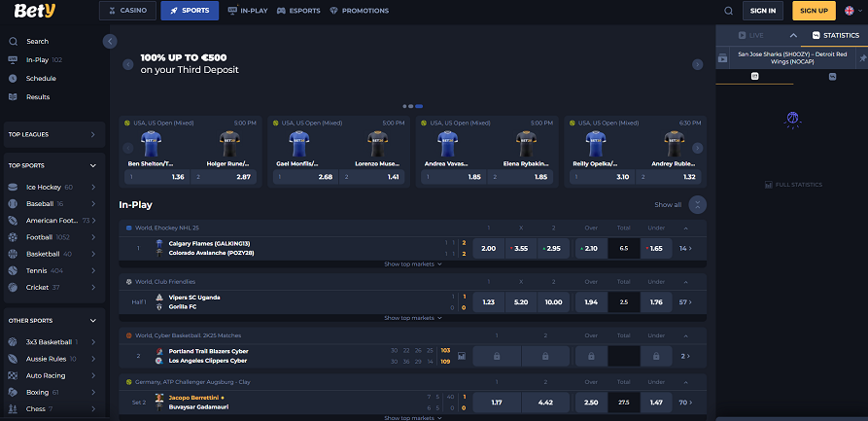Click the Bety logo
868x421 pixels.
click(x=35, y=10)
